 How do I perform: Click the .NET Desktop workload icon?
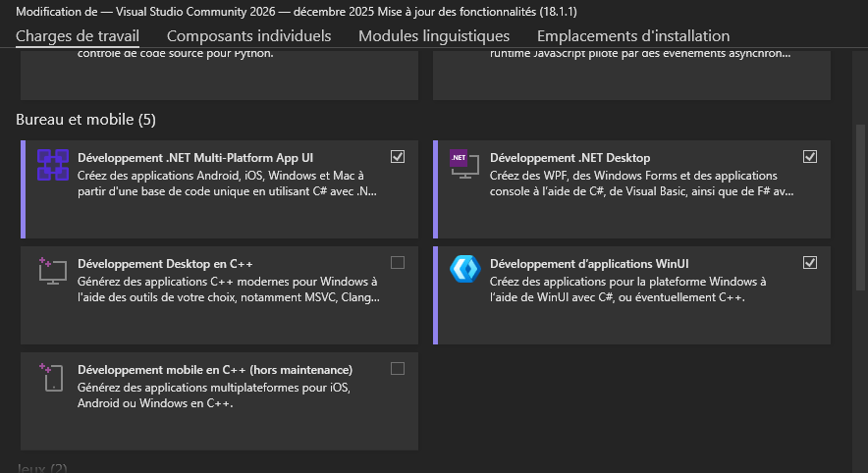coord(464,164)
